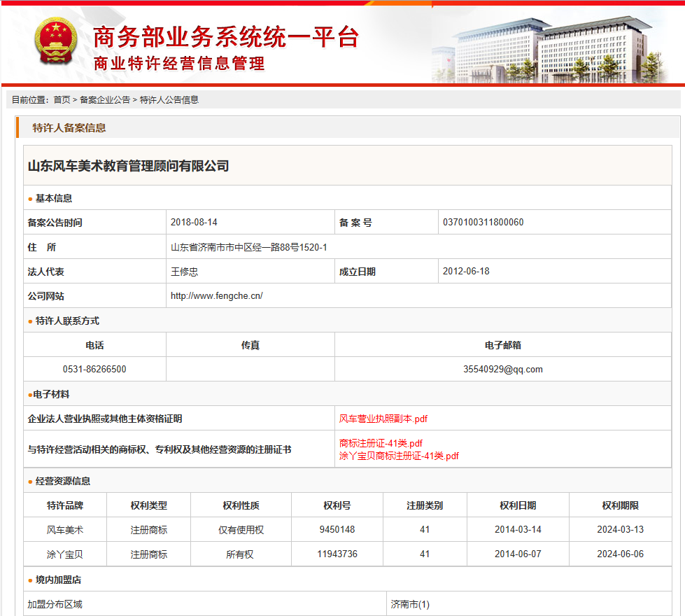Select the 特许人备案信息 section heading
Image resolution: width=685 pixels, height=616 pixels.
(69, 127)
